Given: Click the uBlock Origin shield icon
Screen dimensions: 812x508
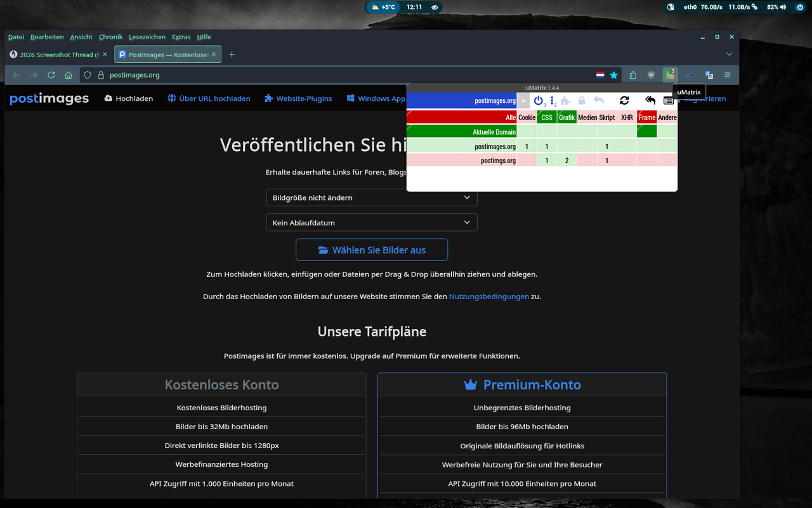Looking at the screenshot, I should point(651,75).
